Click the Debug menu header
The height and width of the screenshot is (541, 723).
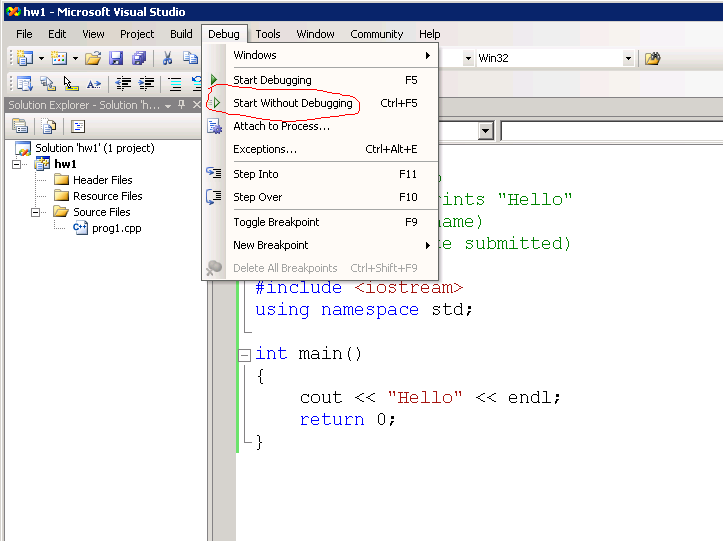(224, 34)
